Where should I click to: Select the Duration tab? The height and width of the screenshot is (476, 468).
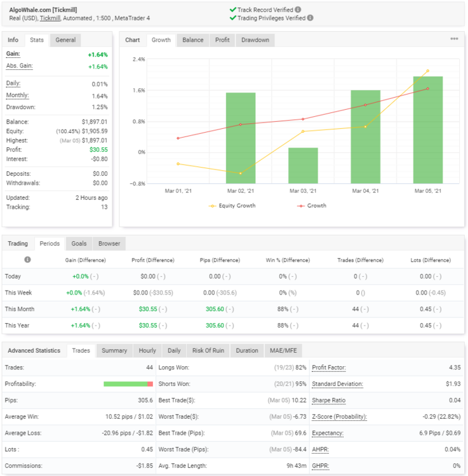247,350
